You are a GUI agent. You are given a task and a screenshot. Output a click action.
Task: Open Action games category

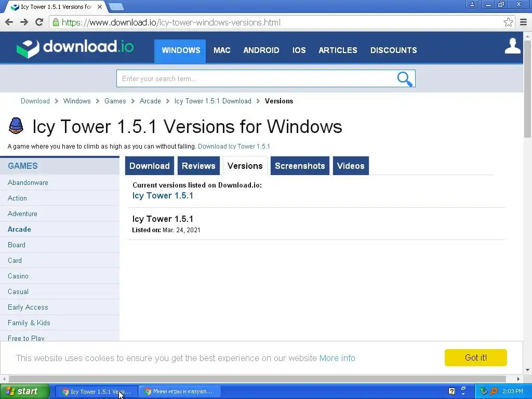pyautogui.click(x=17, y=198)
